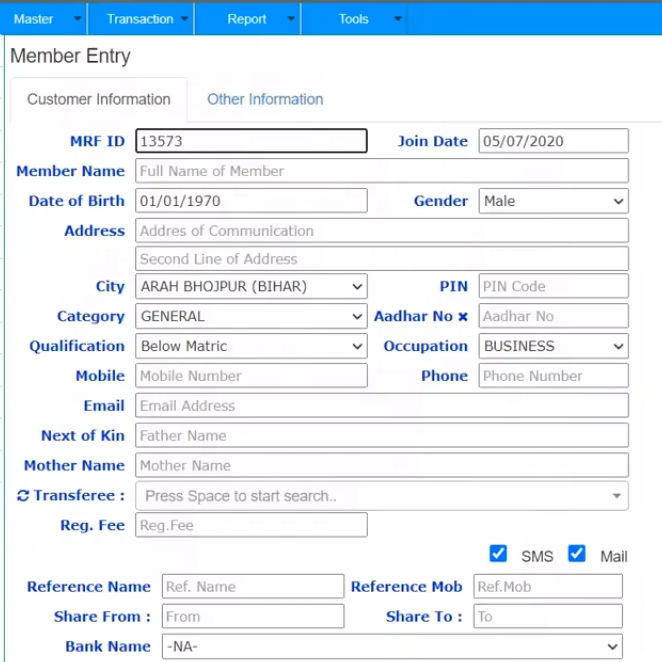Focus the Member Name field
The height and width of the screenshot is (662, 662).
point(382,171)
